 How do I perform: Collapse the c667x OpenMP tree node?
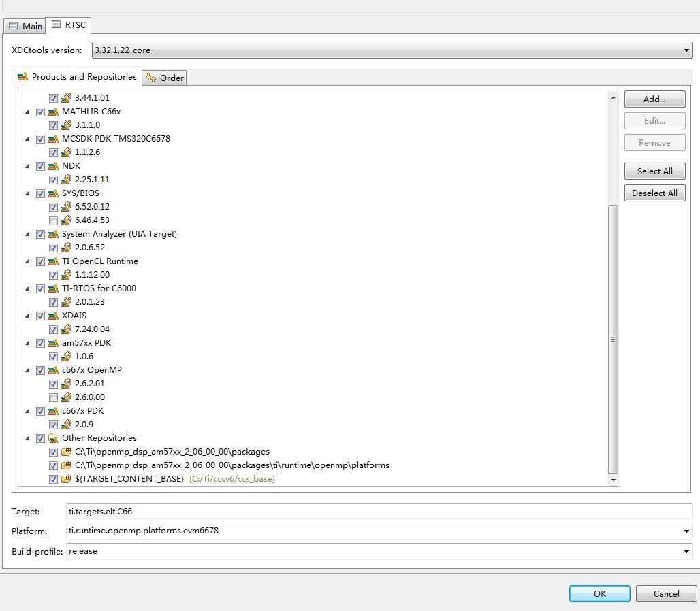28,370
